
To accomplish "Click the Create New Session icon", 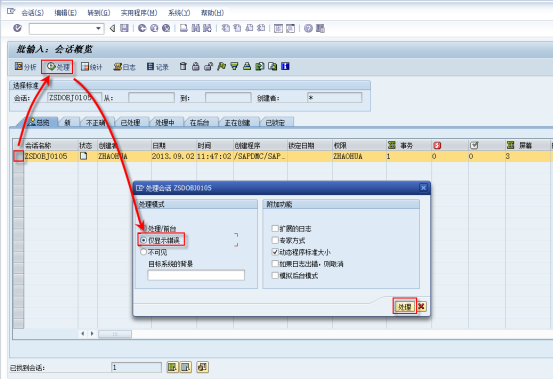I will click(x=278, y=28).
